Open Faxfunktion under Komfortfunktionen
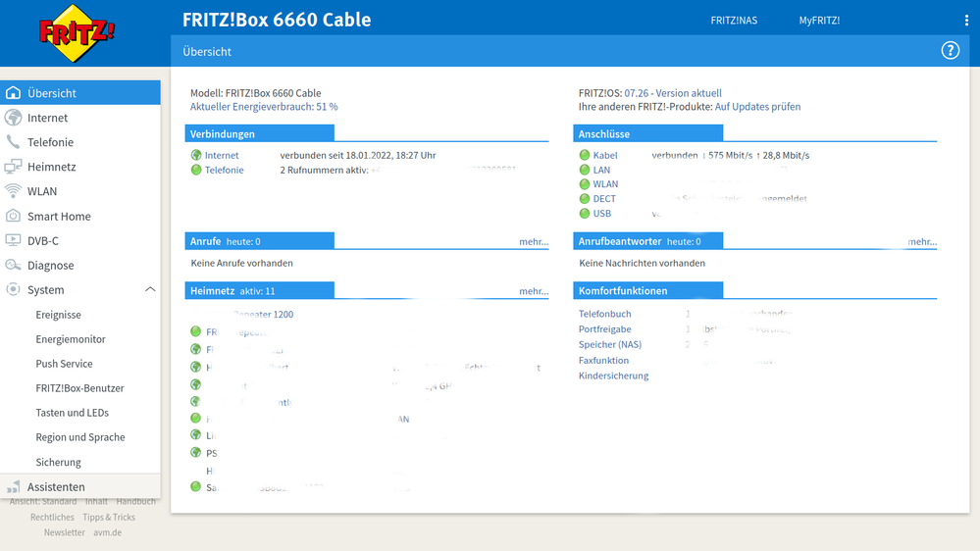980x551 pixels. 603,361
